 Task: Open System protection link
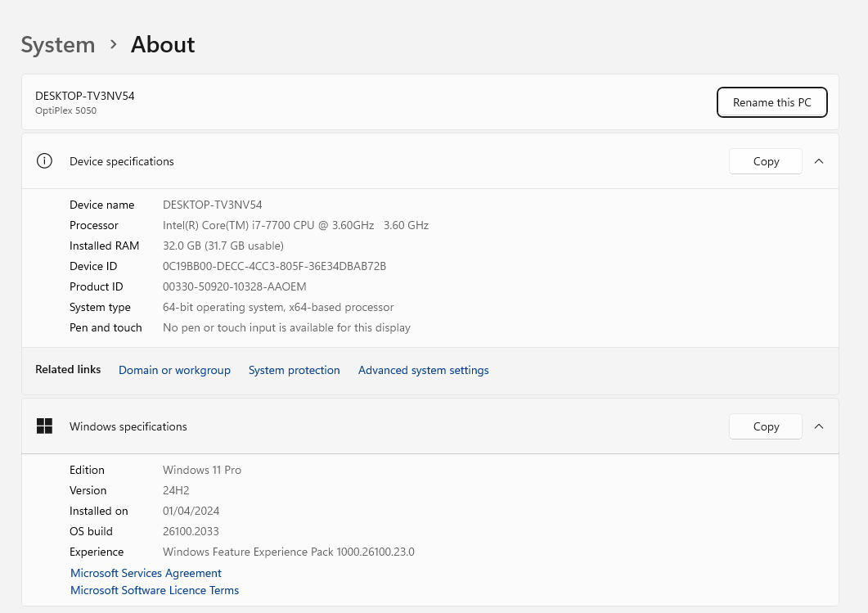coord(294,370)
